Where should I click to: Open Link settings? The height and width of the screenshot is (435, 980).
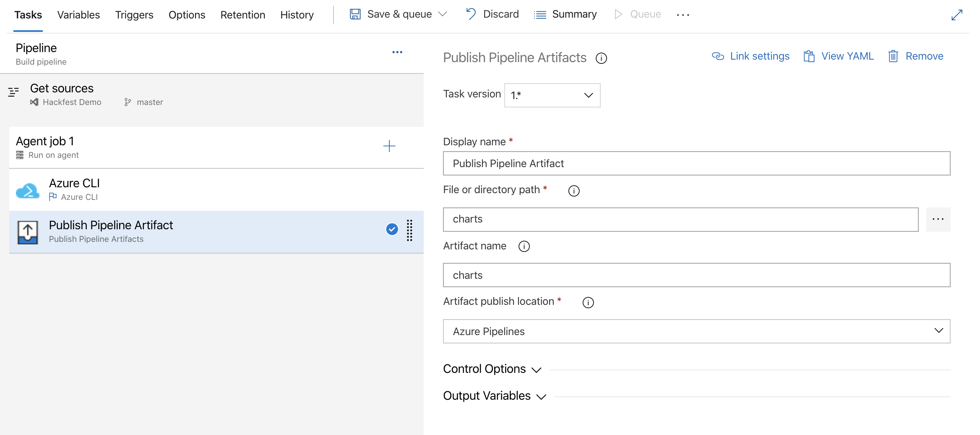pos(751,56)
